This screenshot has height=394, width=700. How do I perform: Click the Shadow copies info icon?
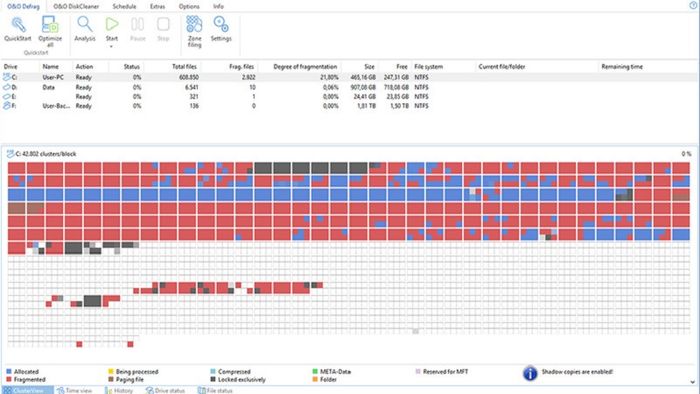click(530, 373)
